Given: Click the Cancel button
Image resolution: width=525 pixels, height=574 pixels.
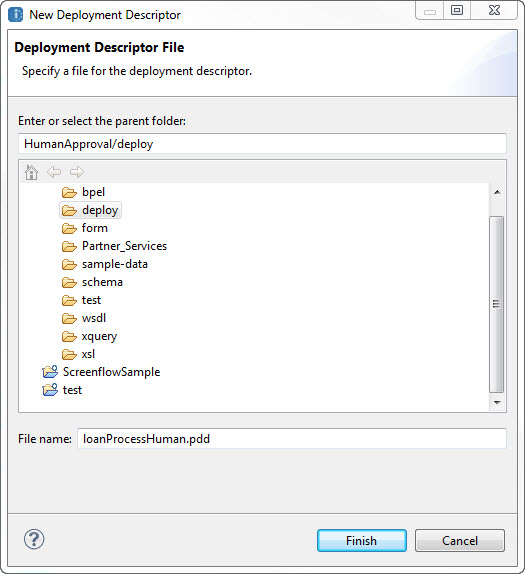Looking at the screenshot, I should (460, 540).
